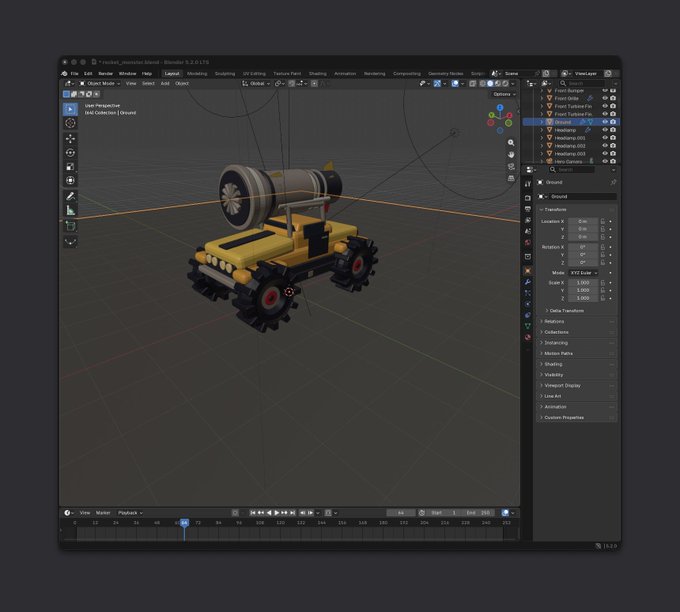Select the Annotate pencil tool

pos(70,196)
